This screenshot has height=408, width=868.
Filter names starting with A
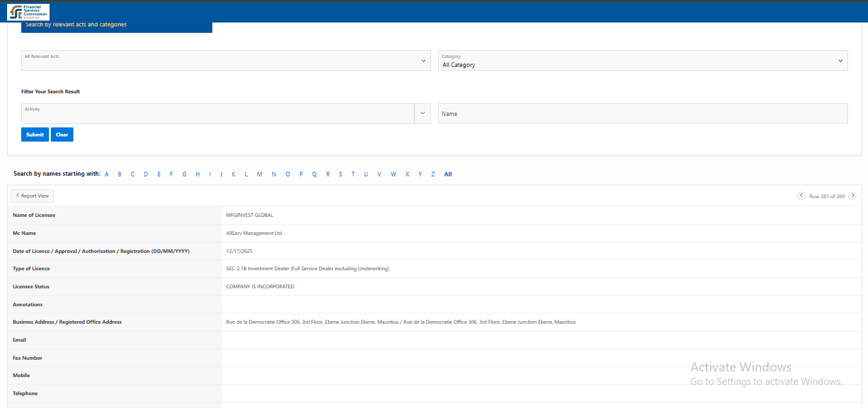[107, 174]
